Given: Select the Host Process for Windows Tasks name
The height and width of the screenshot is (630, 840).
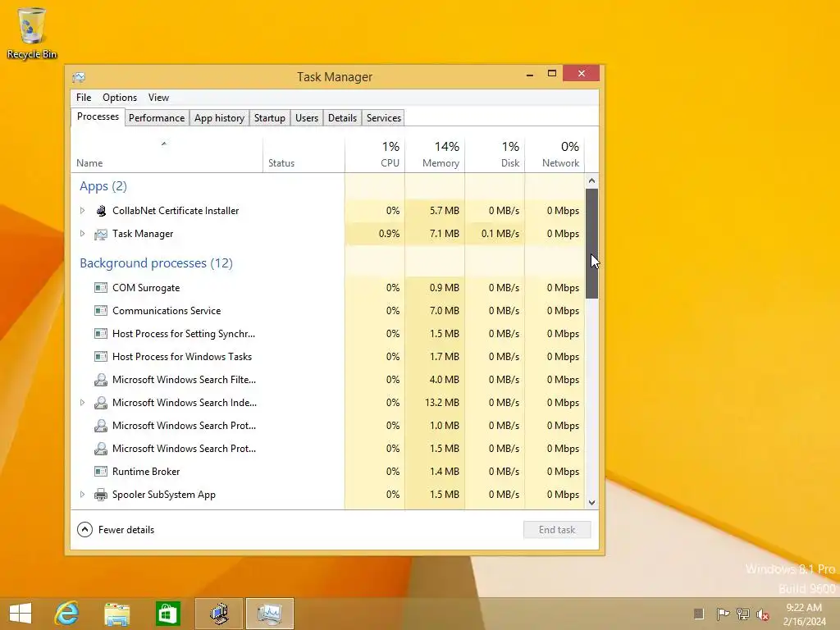Looking at the screenshot, I should click(182, 357).
